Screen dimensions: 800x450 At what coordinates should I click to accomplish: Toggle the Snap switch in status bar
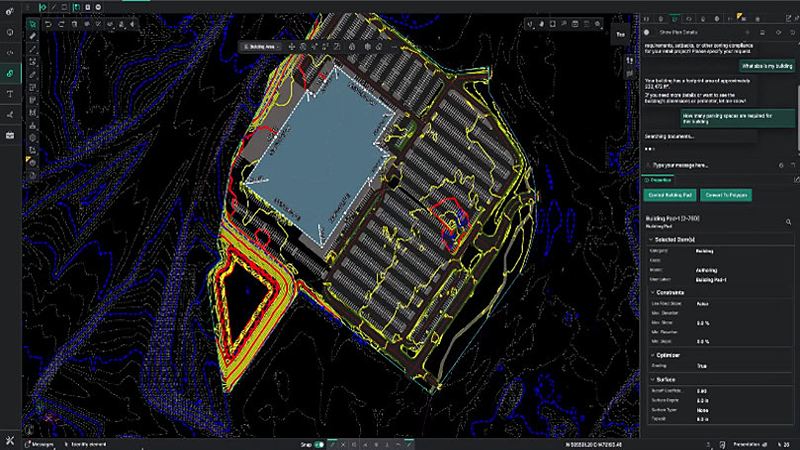click(319, 443)
